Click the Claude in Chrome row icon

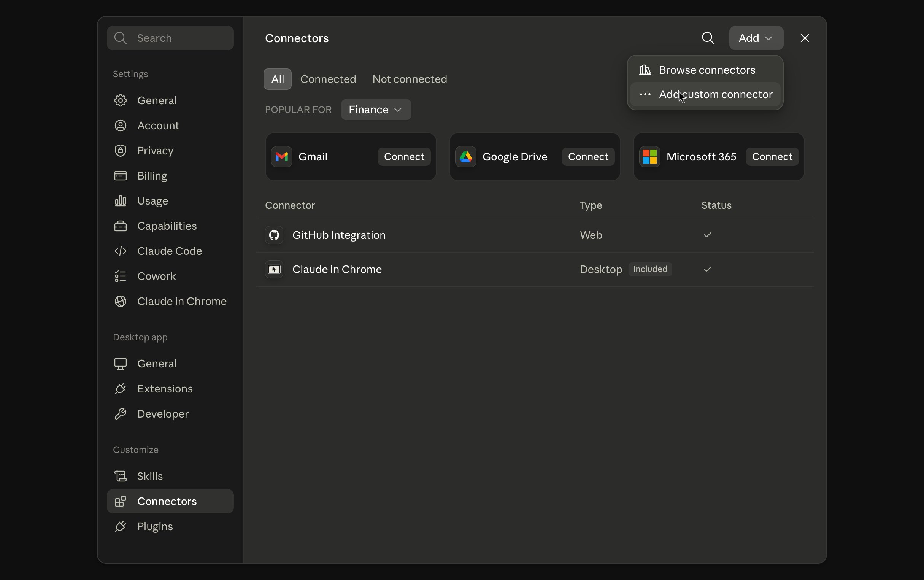(x=274, y=269)
